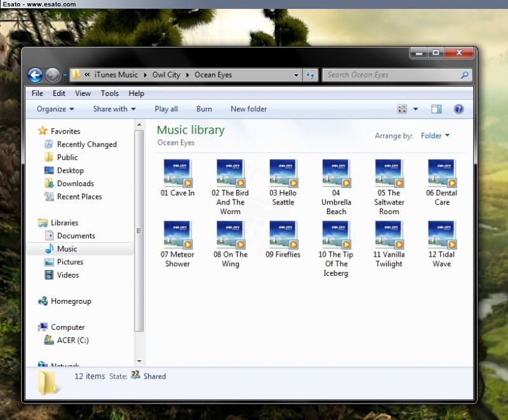Expand the arrow after iTunes Music
The image size is (508, 420).
pos(145,75)
